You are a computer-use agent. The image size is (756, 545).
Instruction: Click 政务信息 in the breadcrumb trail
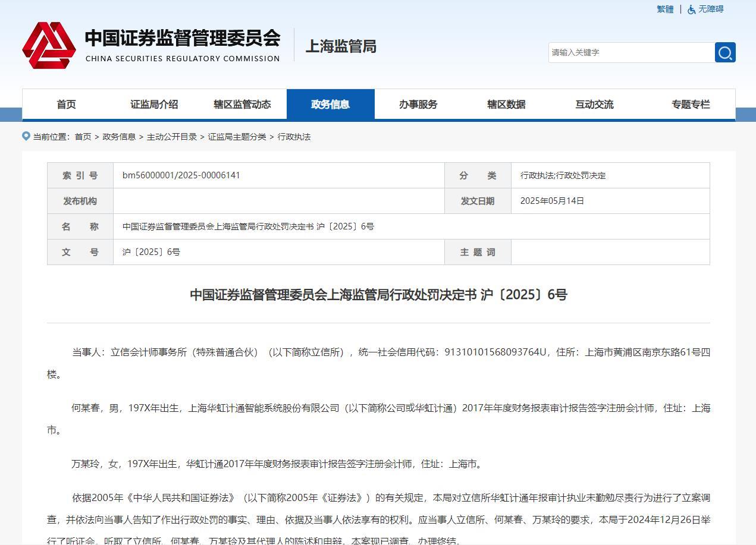[x=120, y=137]
